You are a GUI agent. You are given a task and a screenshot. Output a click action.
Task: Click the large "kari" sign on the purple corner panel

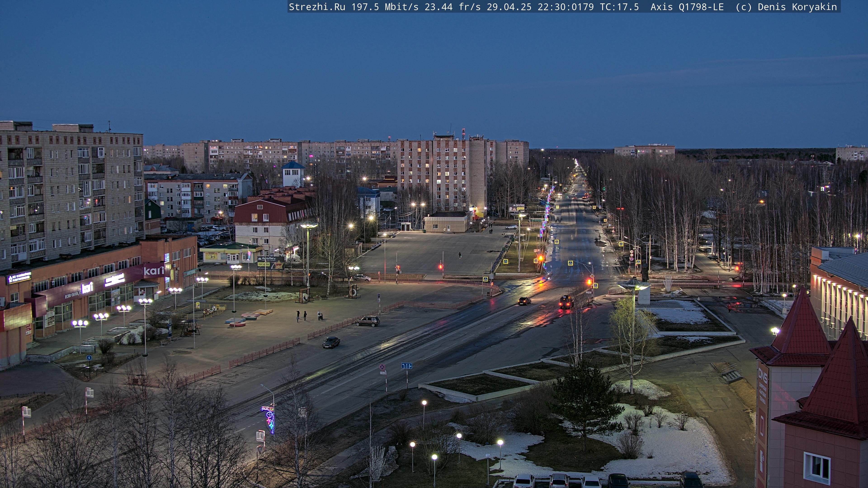[x=154, y=270]
